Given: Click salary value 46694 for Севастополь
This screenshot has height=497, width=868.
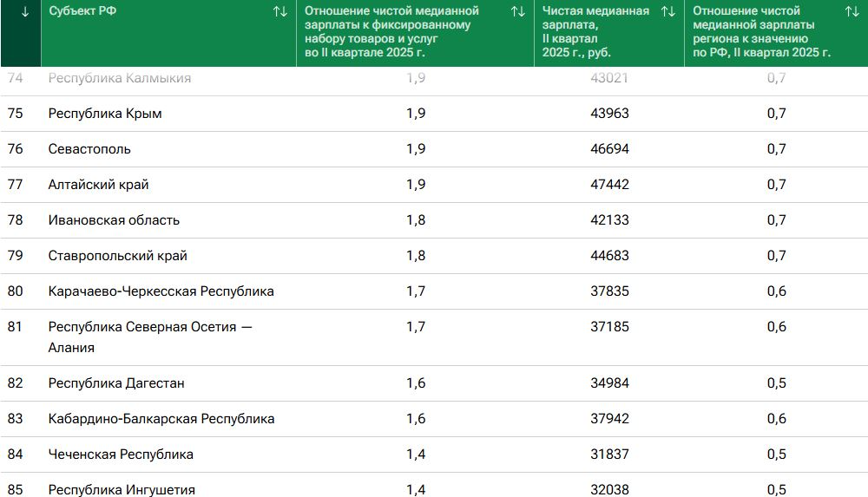Looking at the screenshot, I should point(609,149).
